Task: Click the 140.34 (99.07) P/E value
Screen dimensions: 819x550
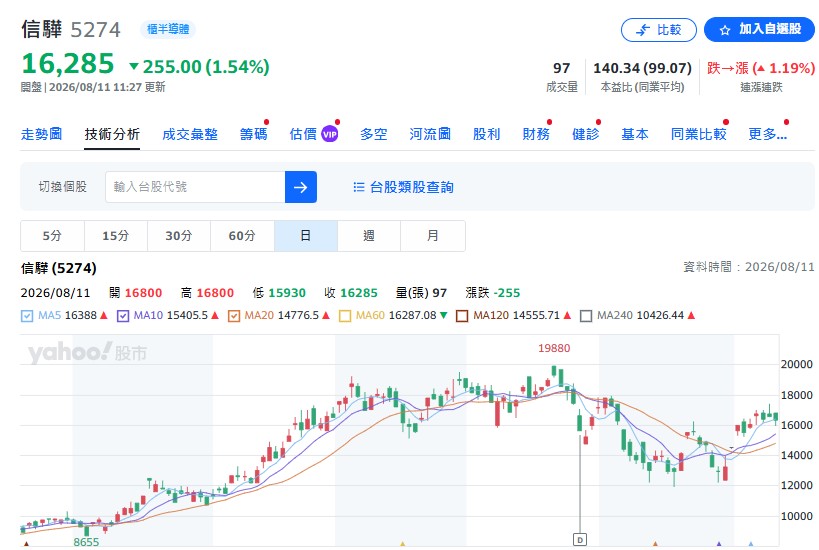Action: click(x=642, y=68)
